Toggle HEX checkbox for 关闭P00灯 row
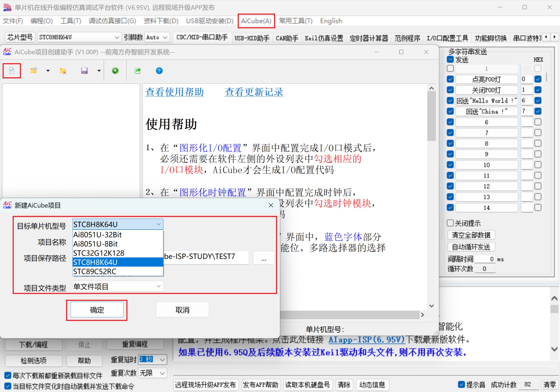Image resolution: width=560 pixels, height=392 pixels. 538,90
